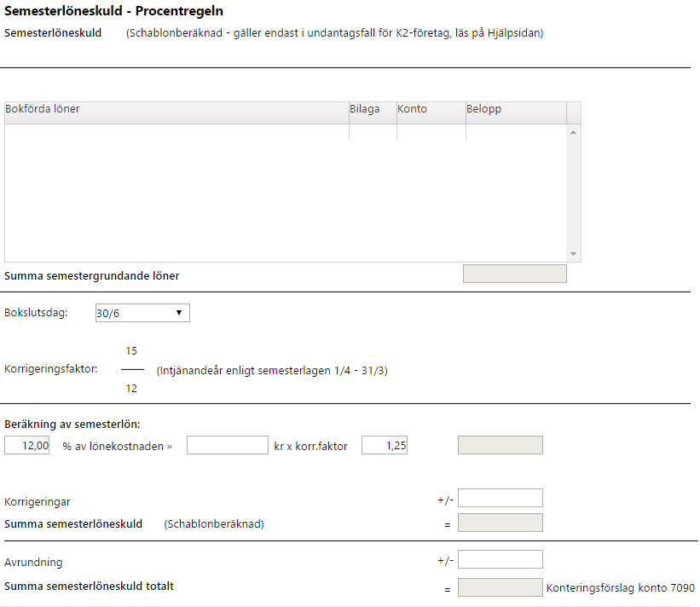Click the heading Semesterlöneskuld - Procentregeln
The height and width of the screenshot is (607, 700).
[x=114, y=11]
